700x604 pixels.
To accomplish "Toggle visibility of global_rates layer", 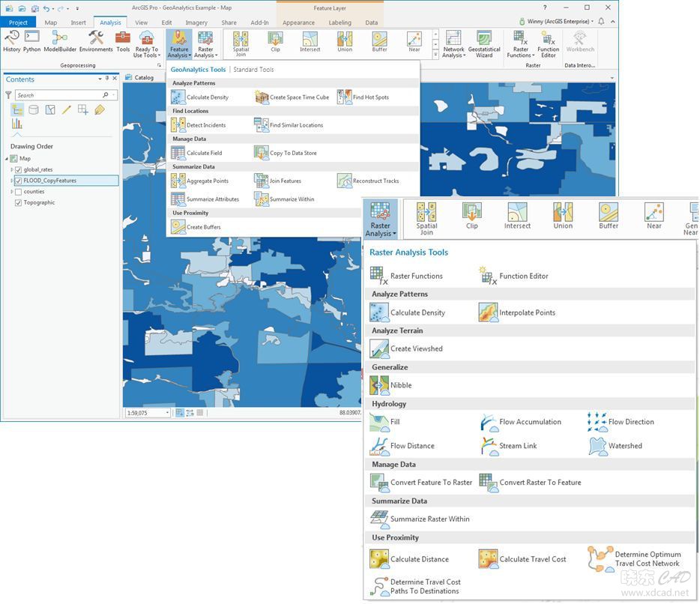I will tap(18, 169).
